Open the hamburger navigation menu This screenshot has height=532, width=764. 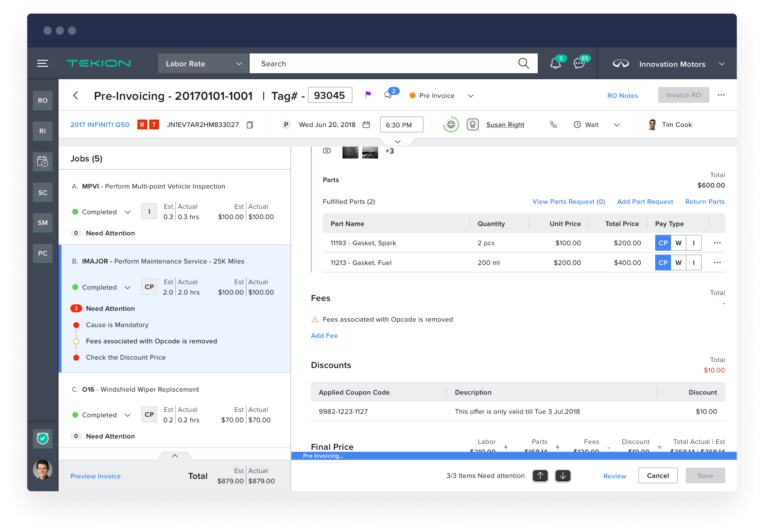point(42,63)
